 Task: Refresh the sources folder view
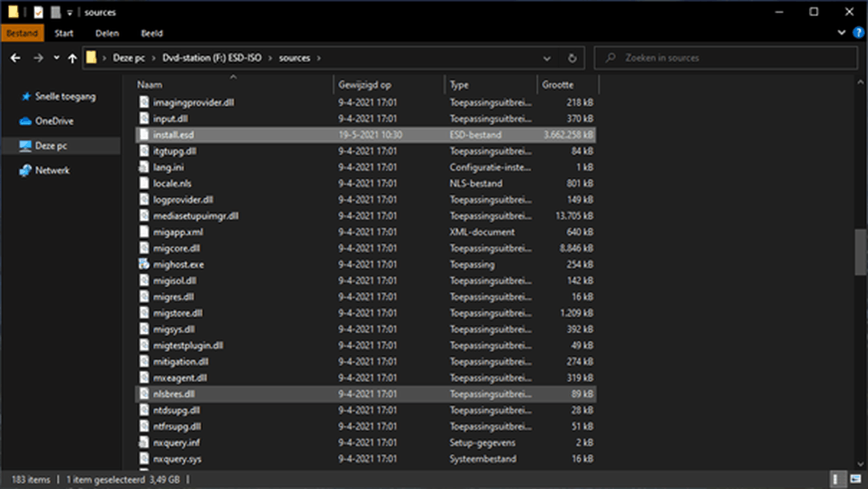(x=572, y=58)
